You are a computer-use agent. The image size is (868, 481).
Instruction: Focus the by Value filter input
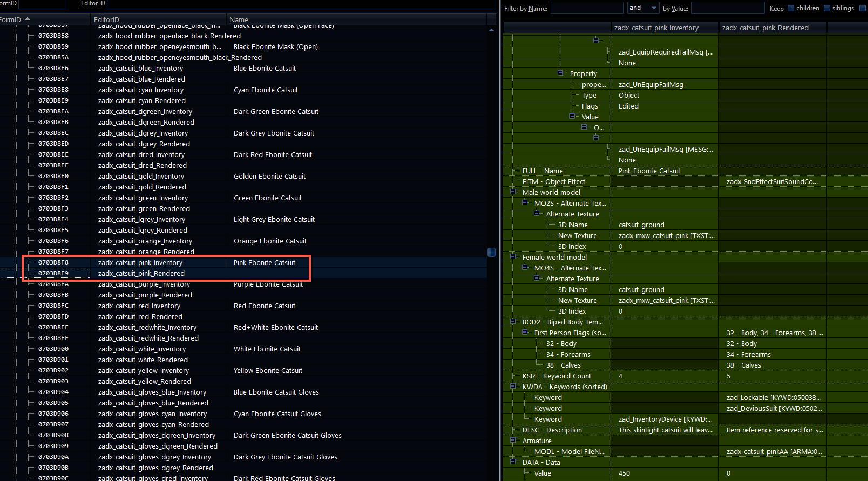728,8
